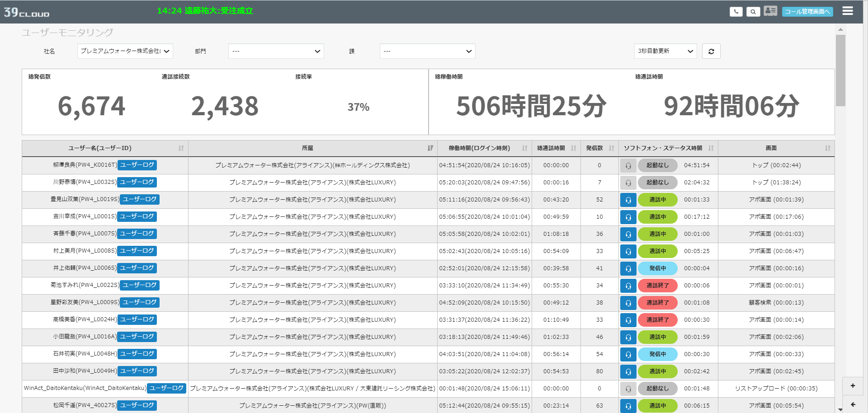The width and height of the screenshot is (868, 413).
Task: Open ユーザーログ for 川野泰博
Action: [x=137, y=182]
